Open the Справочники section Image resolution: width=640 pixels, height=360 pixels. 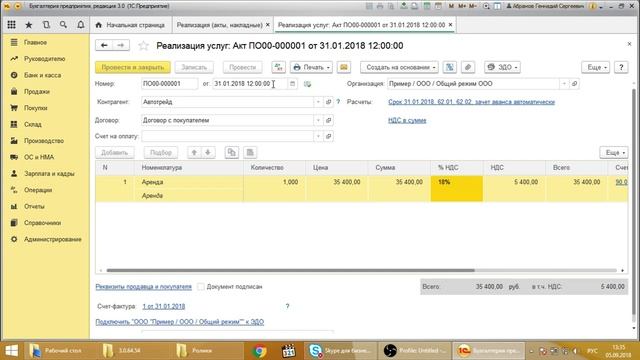pos(42,223)
